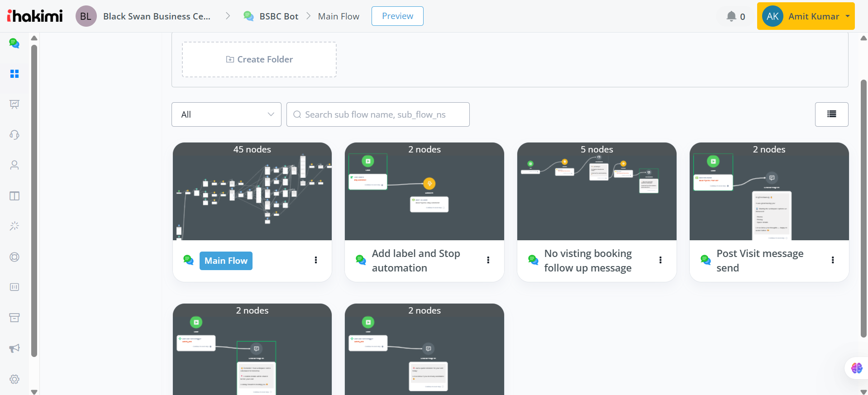Click the BL workspace avatar
This screenshot has width=868, height=395.
(x=86, y=16)
